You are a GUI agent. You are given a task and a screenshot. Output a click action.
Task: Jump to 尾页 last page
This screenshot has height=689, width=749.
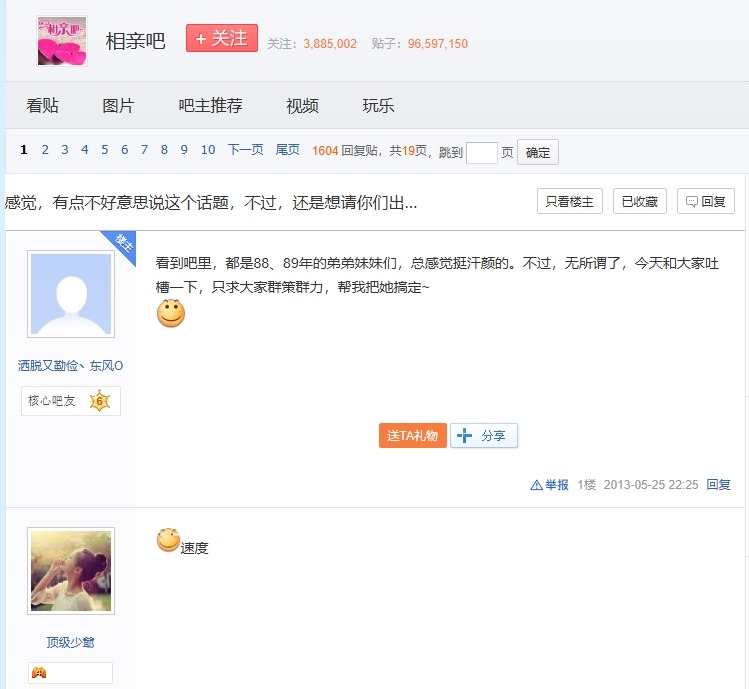pos(288,150)
